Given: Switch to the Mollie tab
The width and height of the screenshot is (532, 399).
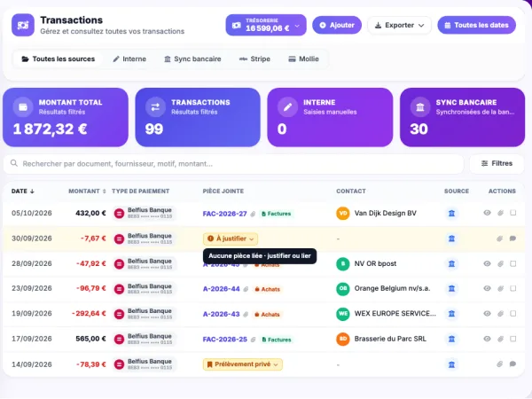Looking at the screenshot, I should tap(303, 59).
